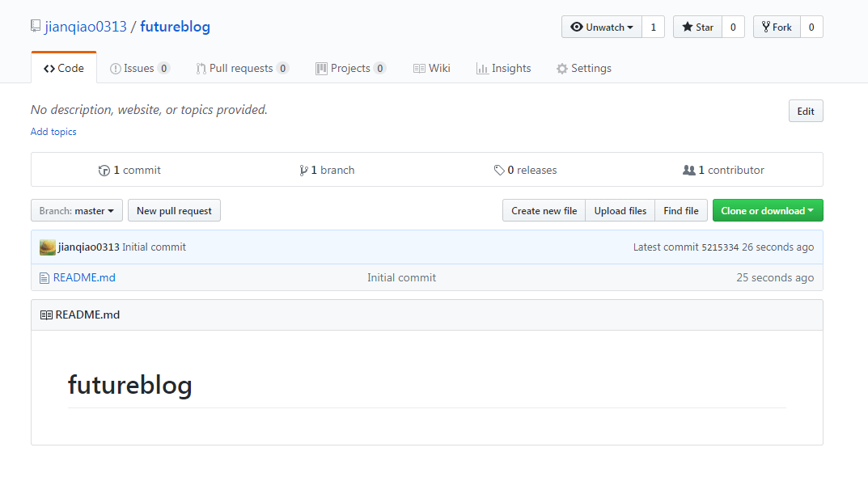
Task: View the 1 branch link
Action: 327,171
